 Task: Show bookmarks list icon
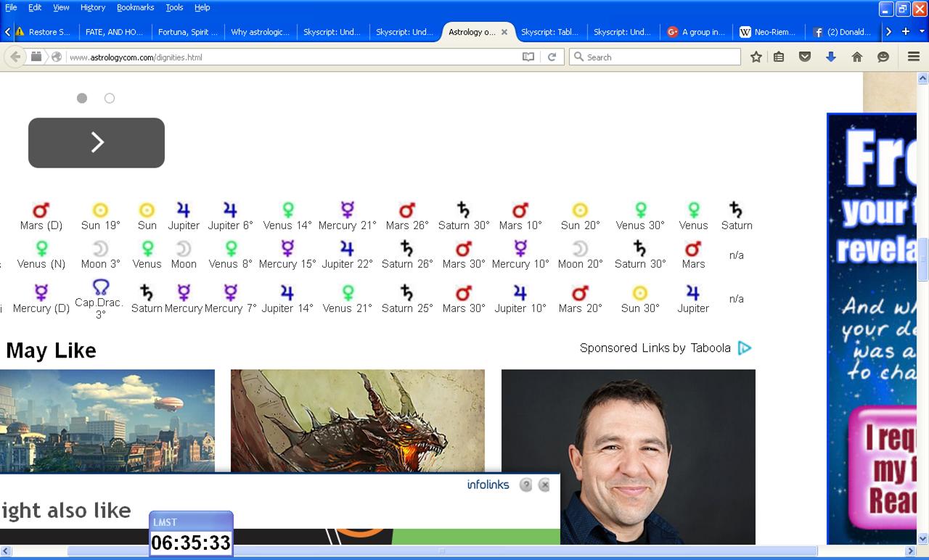pos(779,57)
